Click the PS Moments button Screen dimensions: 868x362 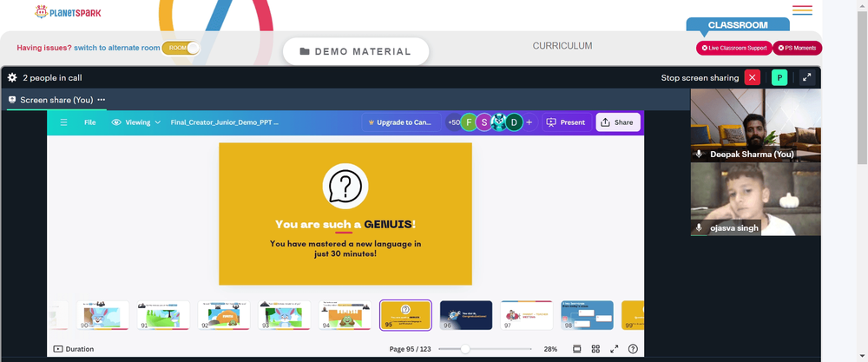pyautogui.click(x=797, y=48)
